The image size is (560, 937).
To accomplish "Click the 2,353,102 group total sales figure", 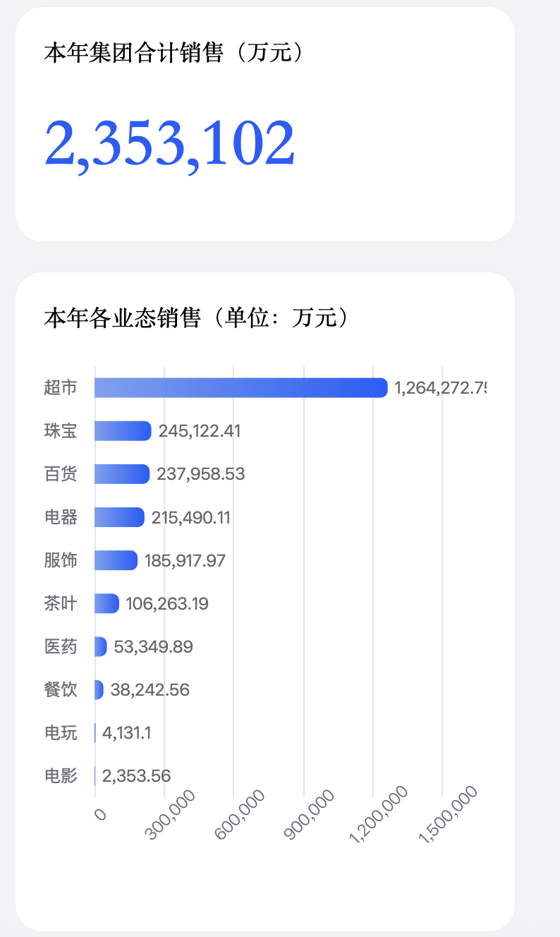I will pos(169,143).
